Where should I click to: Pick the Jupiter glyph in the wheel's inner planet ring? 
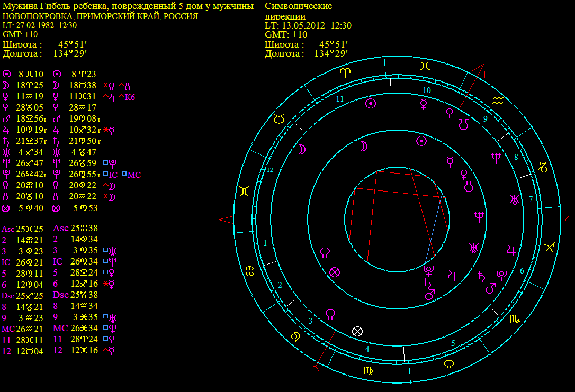tap(452, 276)
